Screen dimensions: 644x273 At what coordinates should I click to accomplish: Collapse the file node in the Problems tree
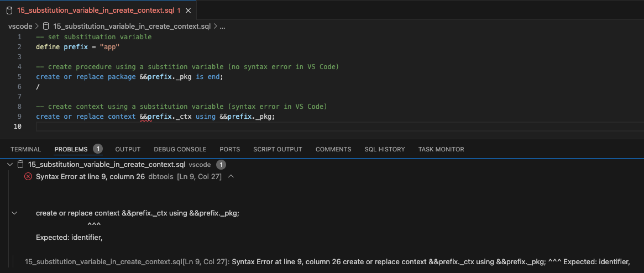[10, 165]
